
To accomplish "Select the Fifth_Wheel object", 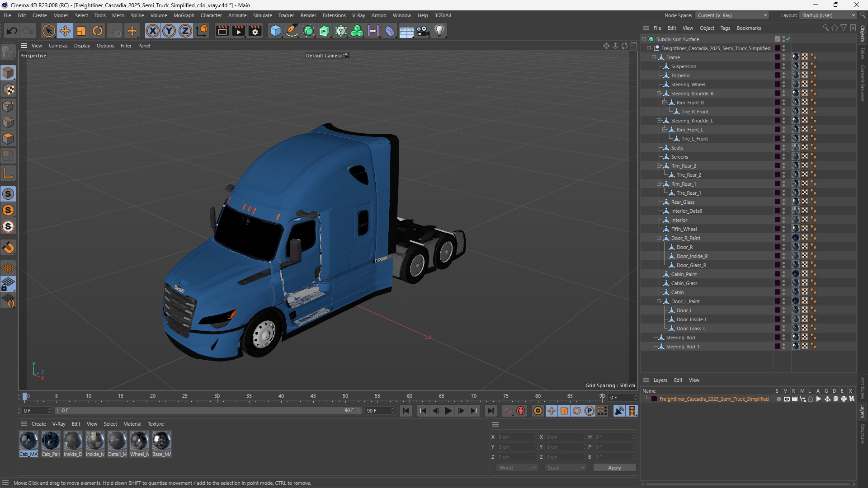I will click(684, 229).
